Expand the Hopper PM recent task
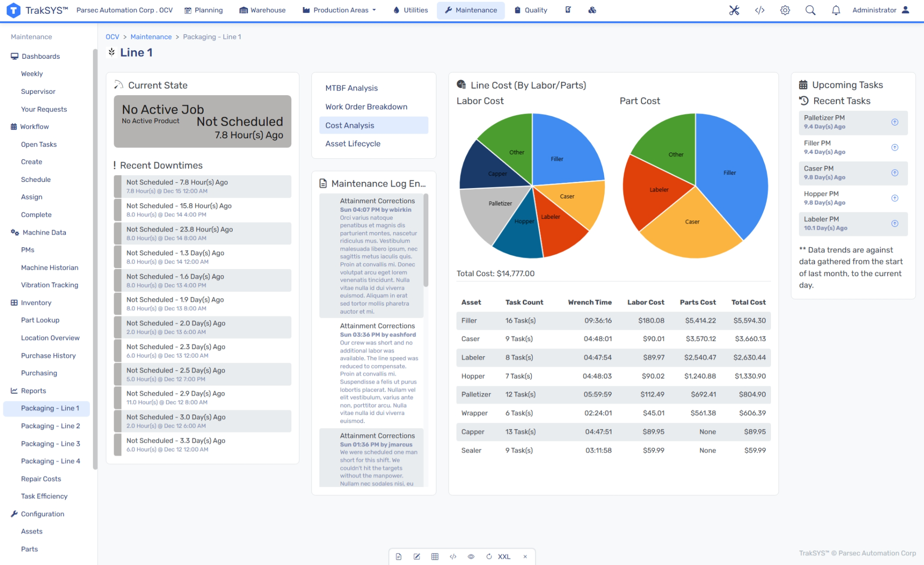 pyautogui.click(x=895, y=198)
